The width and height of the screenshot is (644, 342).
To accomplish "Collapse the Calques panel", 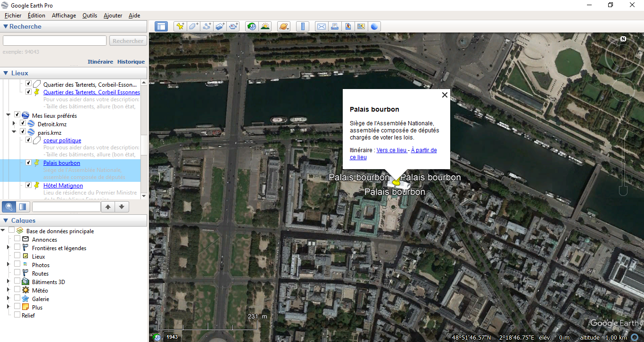I will [x=6, y=220].
